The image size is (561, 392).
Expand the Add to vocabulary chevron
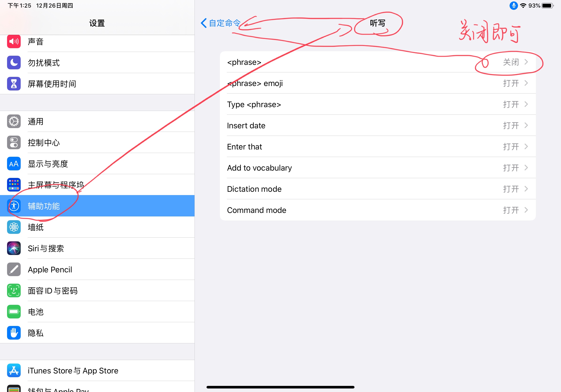click(526, 168)
